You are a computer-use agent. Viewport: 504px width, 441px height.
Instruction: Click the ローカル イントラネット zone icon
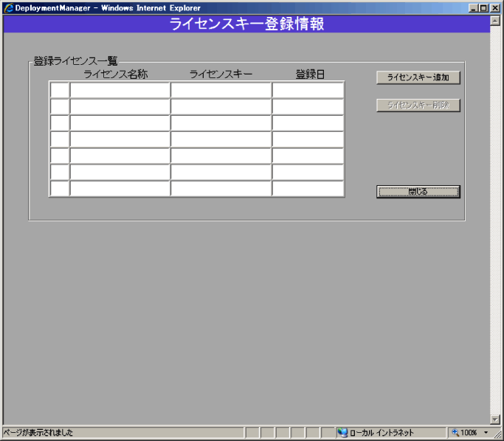click(x=342, y=433)
